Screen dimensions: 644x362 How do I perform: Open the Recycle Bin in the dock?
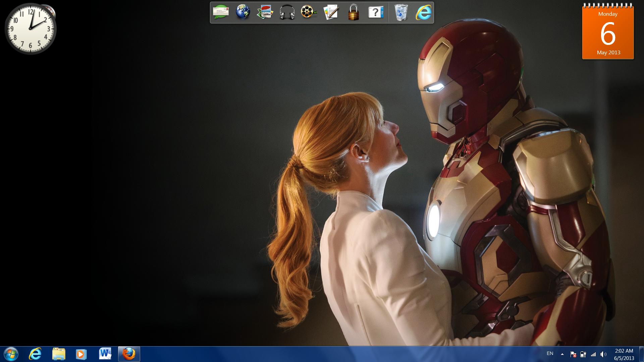click(401, 12)
